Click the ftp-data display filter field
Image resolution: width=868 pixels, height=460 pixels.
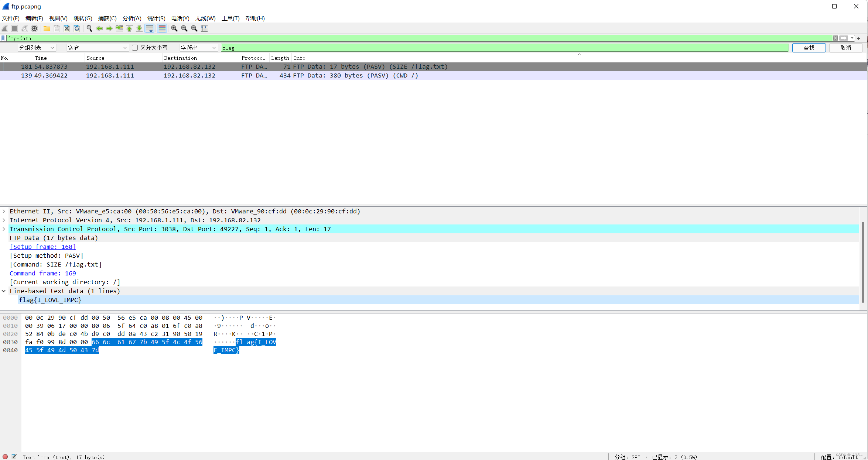pyautogui.click(x=419, y=38)
